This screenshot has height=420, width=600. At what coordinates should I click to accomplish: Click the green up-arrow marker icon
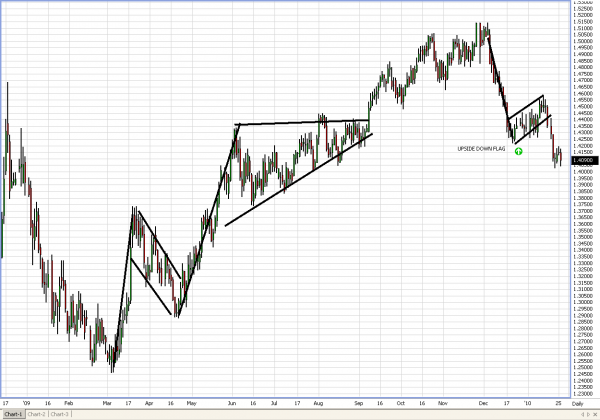518,151
